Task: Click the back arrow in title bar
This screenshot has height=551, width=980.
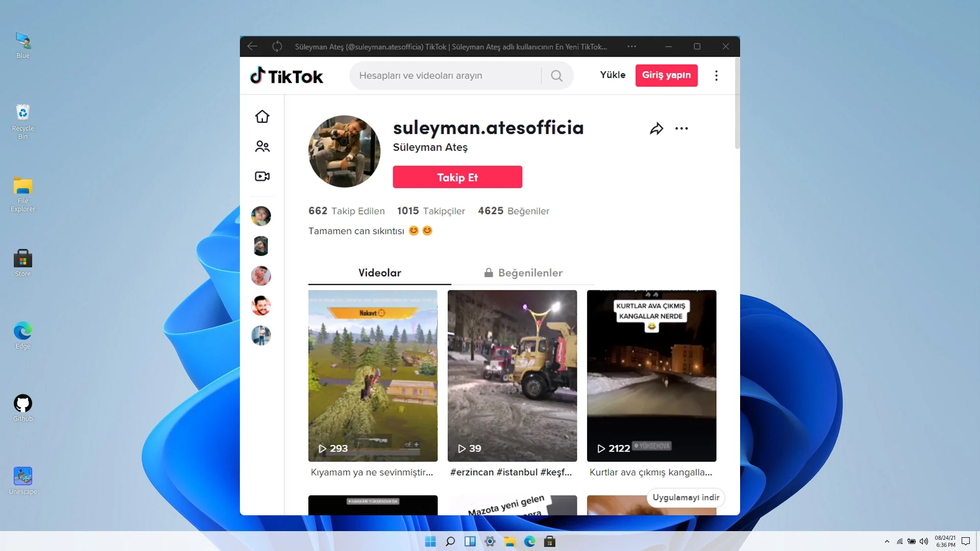Action: click(252, 46)
